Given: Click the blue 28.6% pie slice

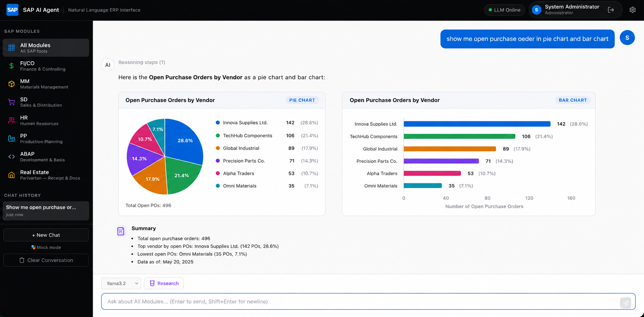Looking at the screenshot, I should [185, 140].
